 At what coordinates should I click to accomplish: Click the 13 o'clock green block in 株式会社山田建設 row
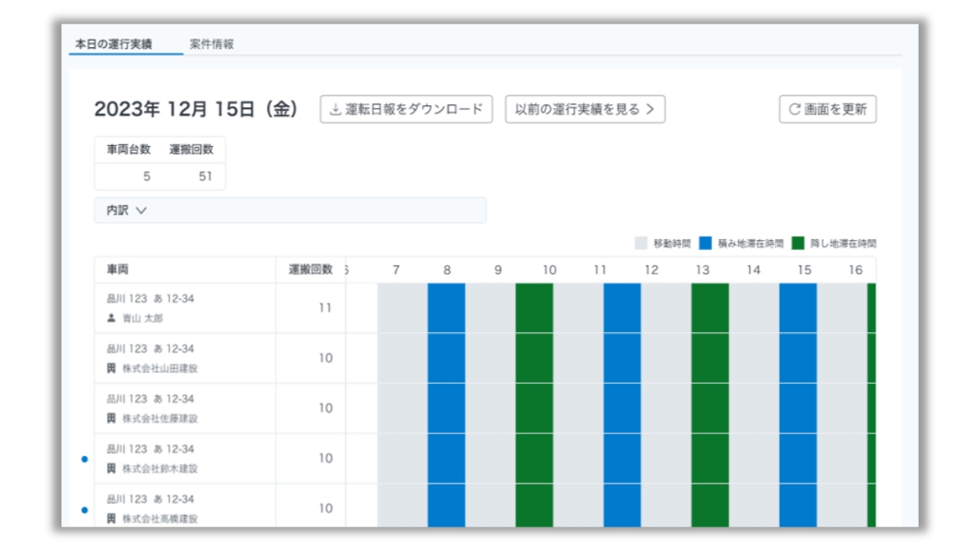pyautogui.click(x=709, y=358)
